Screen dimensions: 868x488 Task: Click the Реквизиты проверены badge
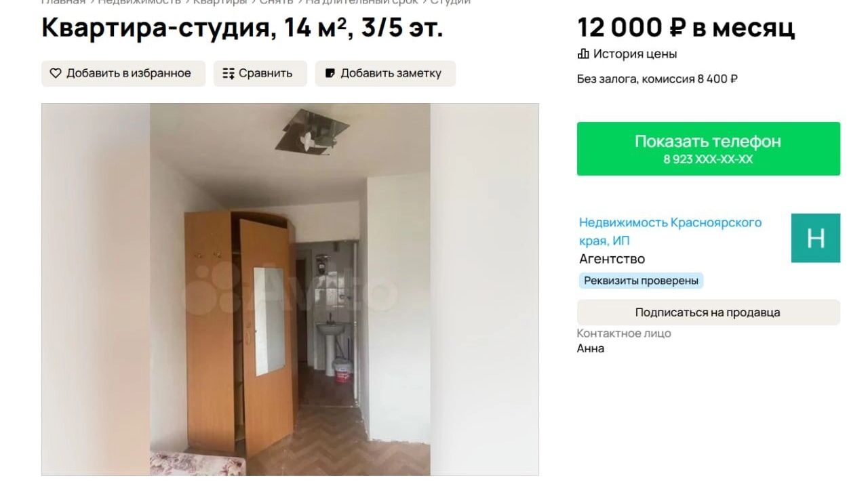point(641,281)
